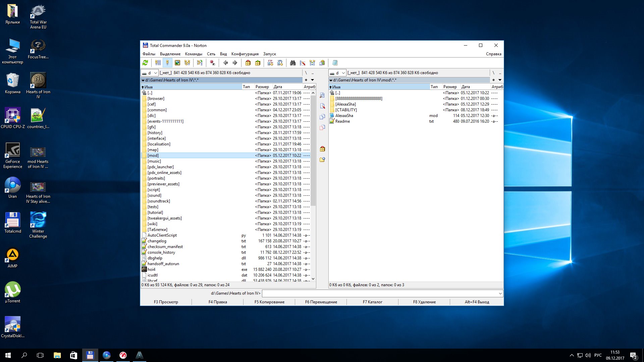Toggle the full details view mode
The width and height of the screenshot is (644, 362).
click(x=167, y=63)
